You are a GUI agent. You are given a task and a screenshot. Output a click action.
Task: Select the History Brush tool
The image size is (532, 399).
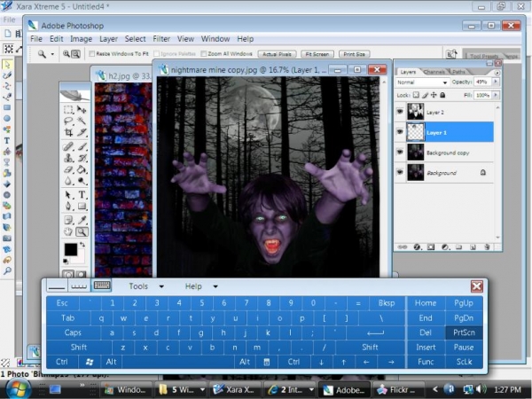pyautogui.click(x=82, y=158)
